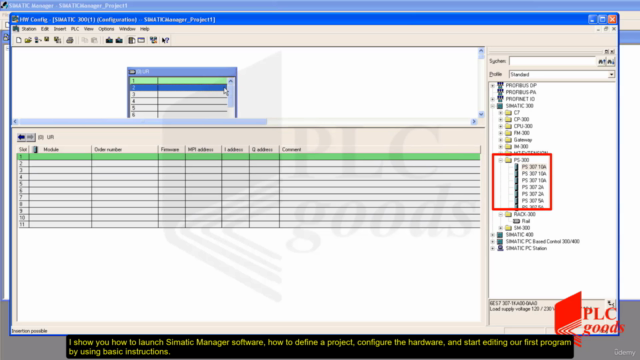Click the Upload to PG icon
Screen dimensions: 640x360
point(119,40)
